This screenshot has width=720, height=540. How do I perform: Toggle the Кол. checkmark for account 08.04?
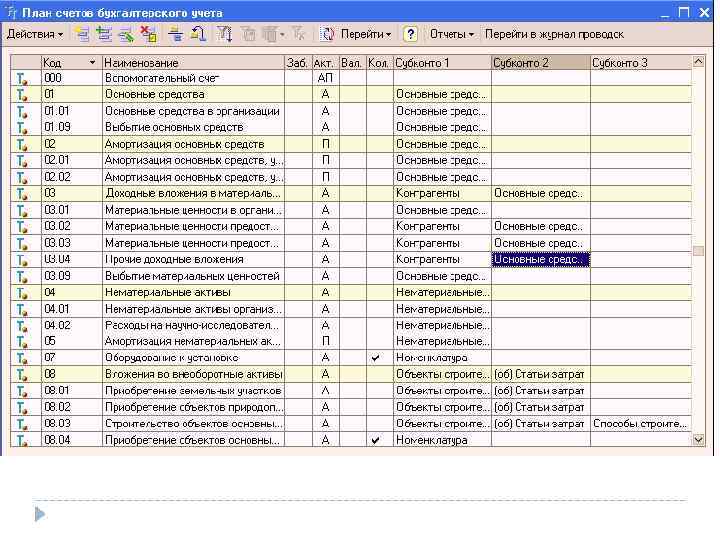click(x=376, y=440)
